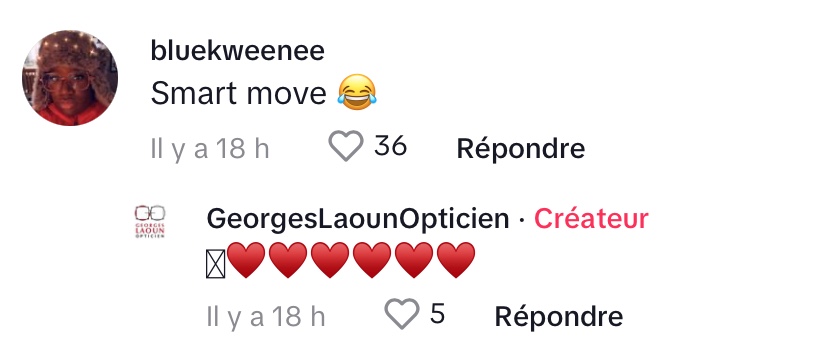Click the first red heart emoji in reply
The width and height of the screenshot is (830, 360).
tap(246, 260)
